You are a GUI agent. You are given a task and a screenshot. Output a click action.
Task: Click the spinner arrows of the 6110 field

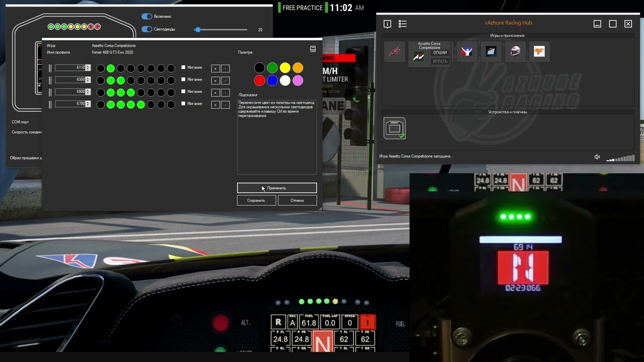coord(88,67)
